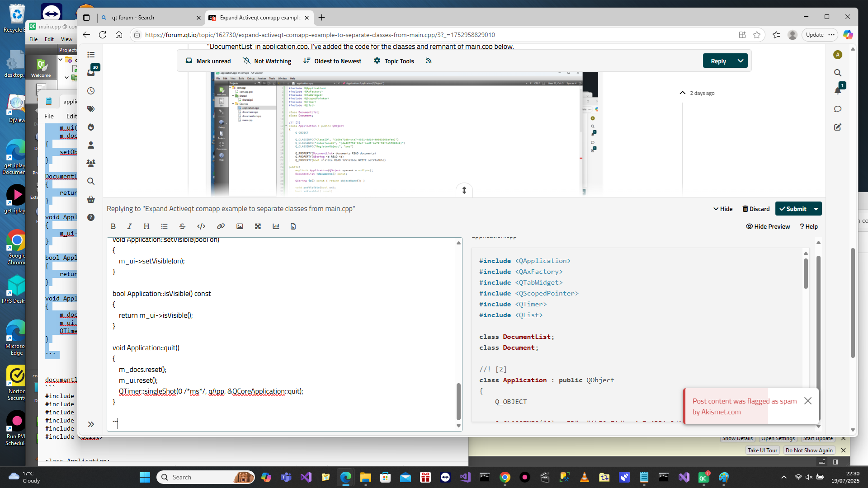Open forum categories list icon
The width and height of the screenshot is (868, 488).
pyautogui.click(x=91, y=55)
